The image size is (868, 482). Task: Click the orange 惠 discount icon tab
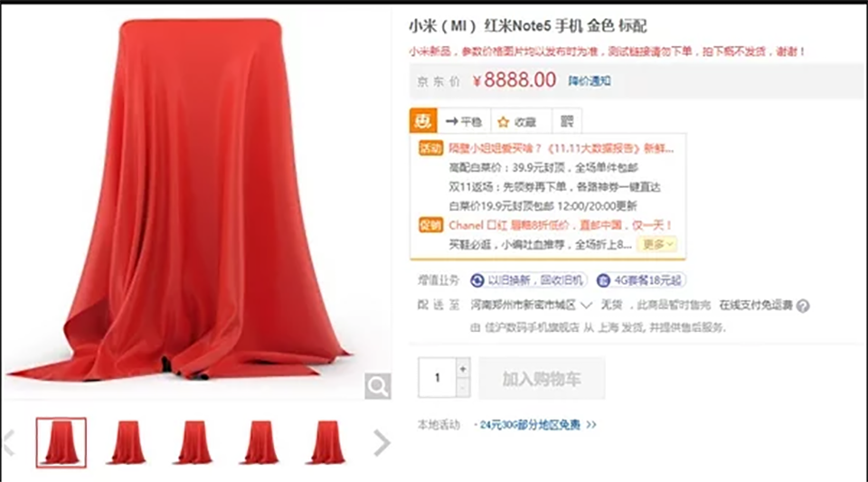pos(423,120)
